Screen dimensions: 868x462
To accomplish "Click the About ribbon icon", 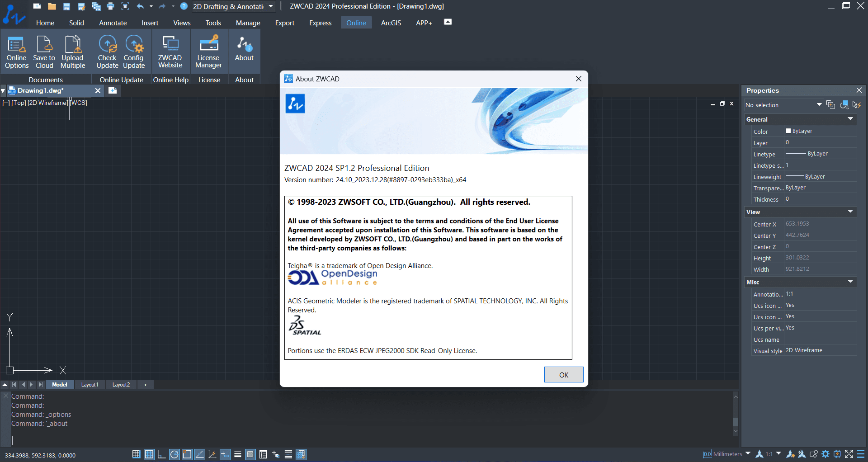I will point(244,49).
